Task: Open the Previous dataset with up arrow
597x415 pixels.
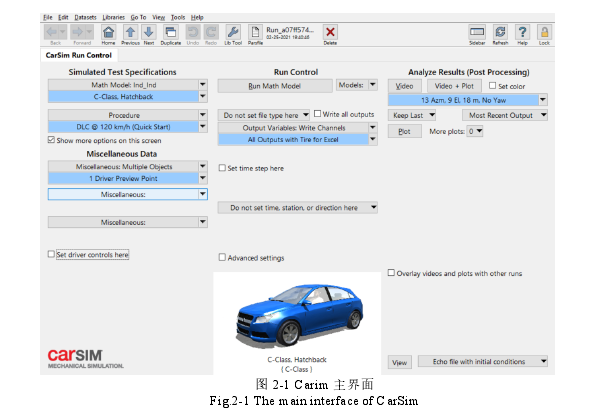Action: [130, 32]
